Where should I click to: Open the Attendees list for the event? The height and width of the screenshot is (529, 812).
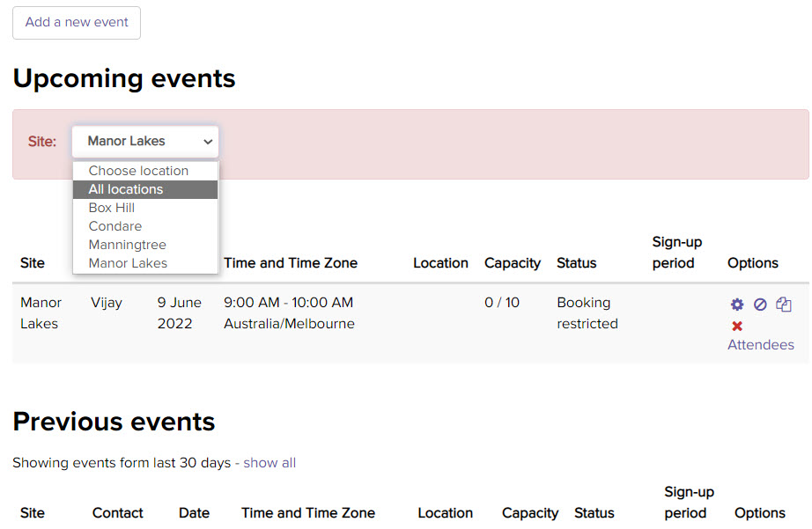point(760,344)
